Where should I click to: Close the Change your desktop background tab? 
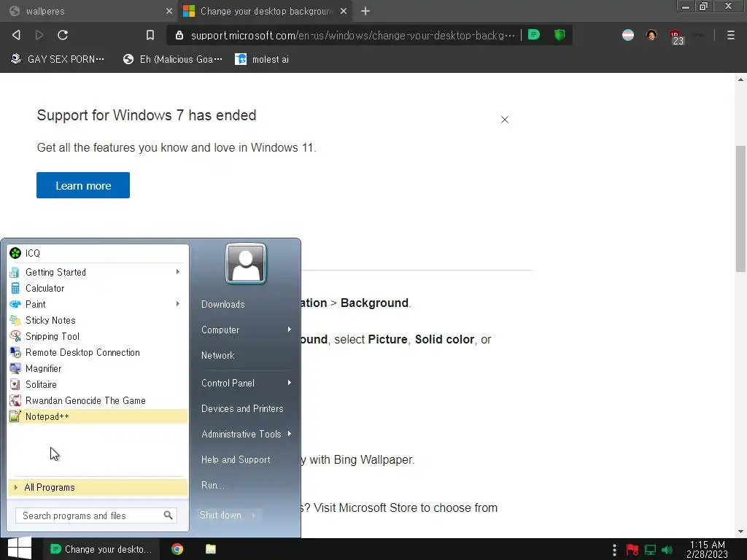(x=344, y=11)
